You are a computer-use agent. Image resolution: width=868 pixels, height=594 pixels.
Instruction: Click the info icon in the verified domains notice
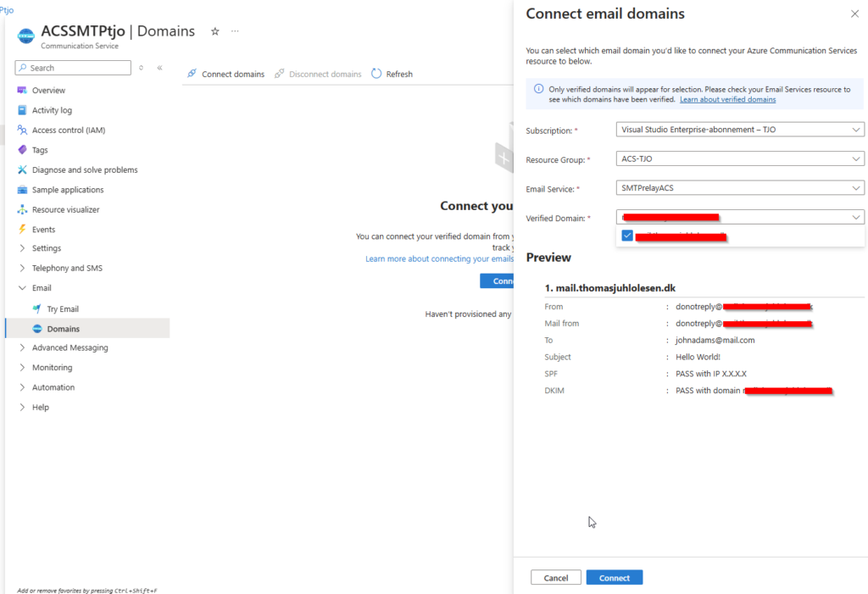(538, 89)
